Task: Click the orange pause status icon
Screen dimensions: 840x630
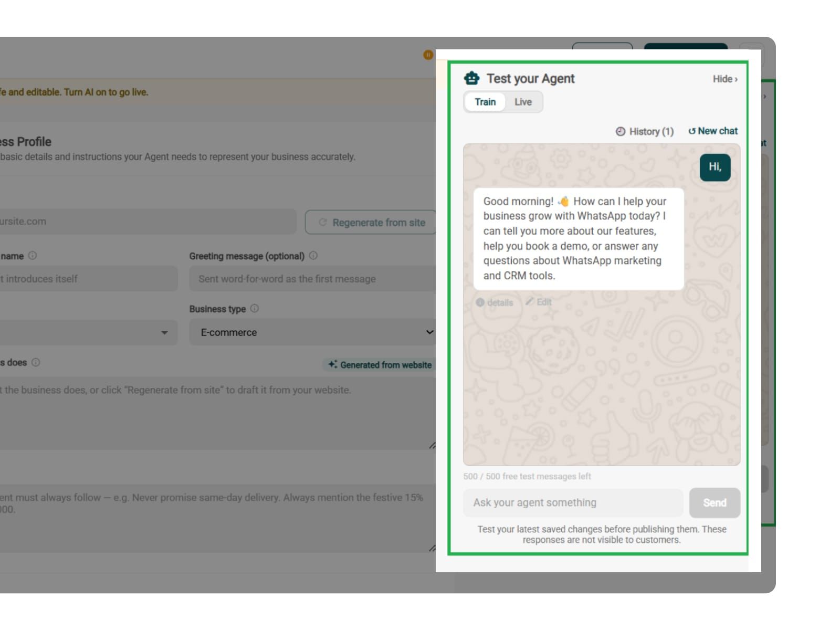Action: (428, 55)
